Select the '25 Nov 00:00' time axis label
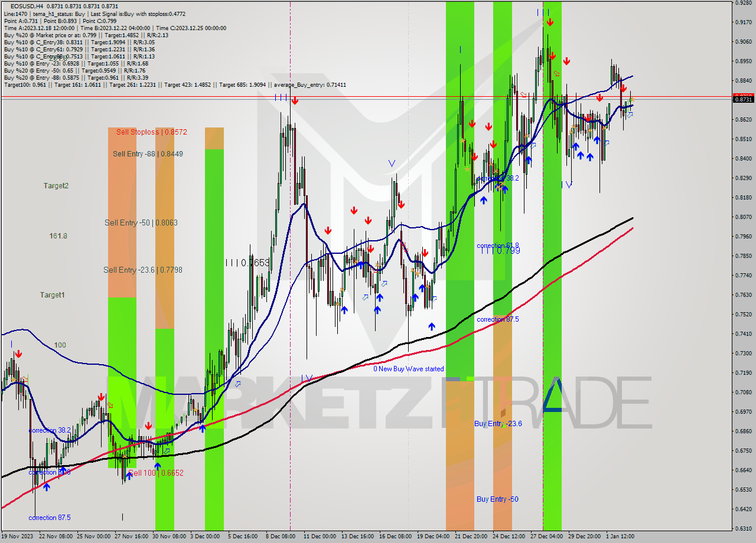Image resolution: width=756 pixels, height=543 pixels. (94, 537)
